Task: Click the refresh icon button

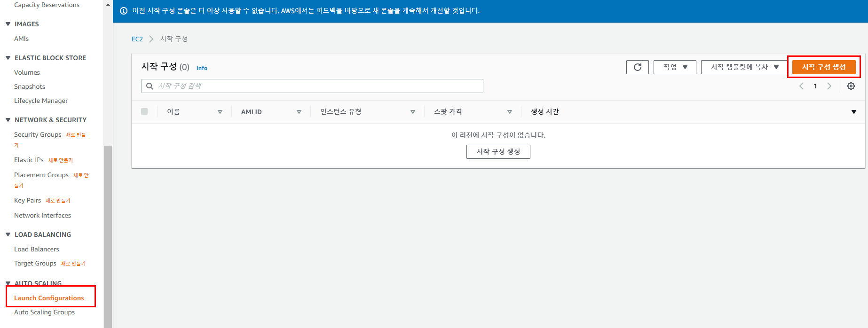Action: coord(637,67)
